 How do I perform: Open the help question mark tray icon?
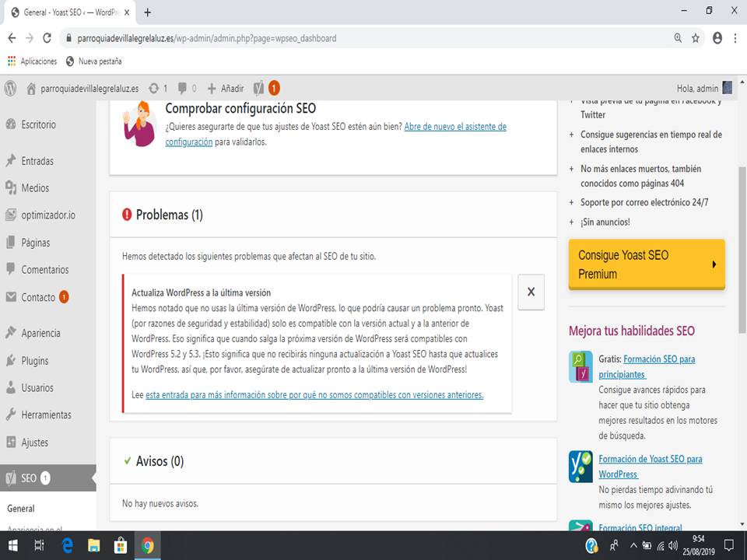591,546
